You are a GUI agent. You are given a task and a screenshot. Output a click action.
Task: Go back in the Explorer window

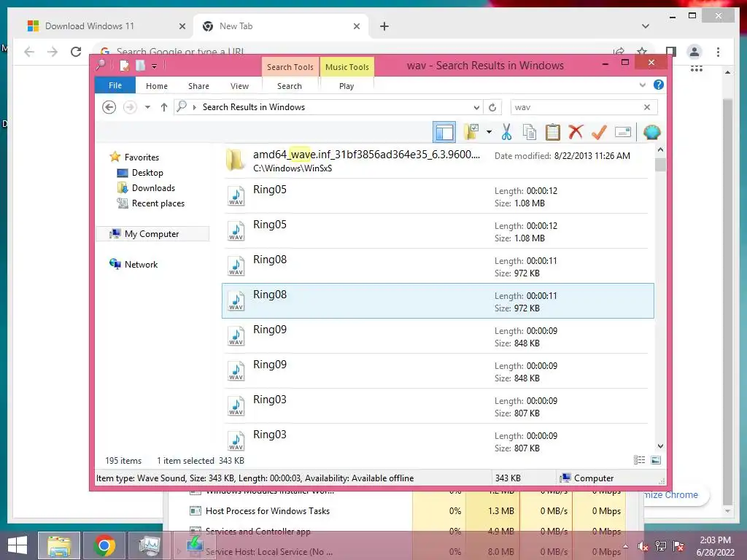[x=109, y=107]
